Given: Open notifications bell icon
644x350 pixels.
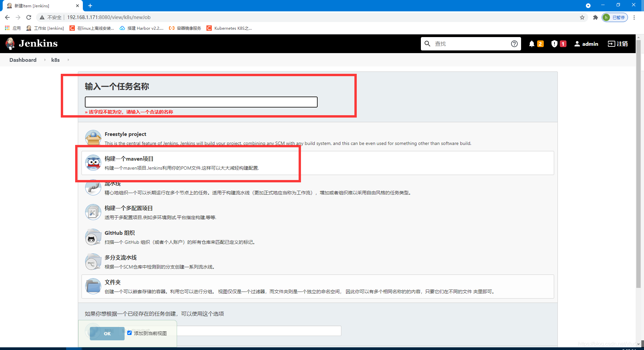Looking at the screenshot, I should [x=532, y=44].
